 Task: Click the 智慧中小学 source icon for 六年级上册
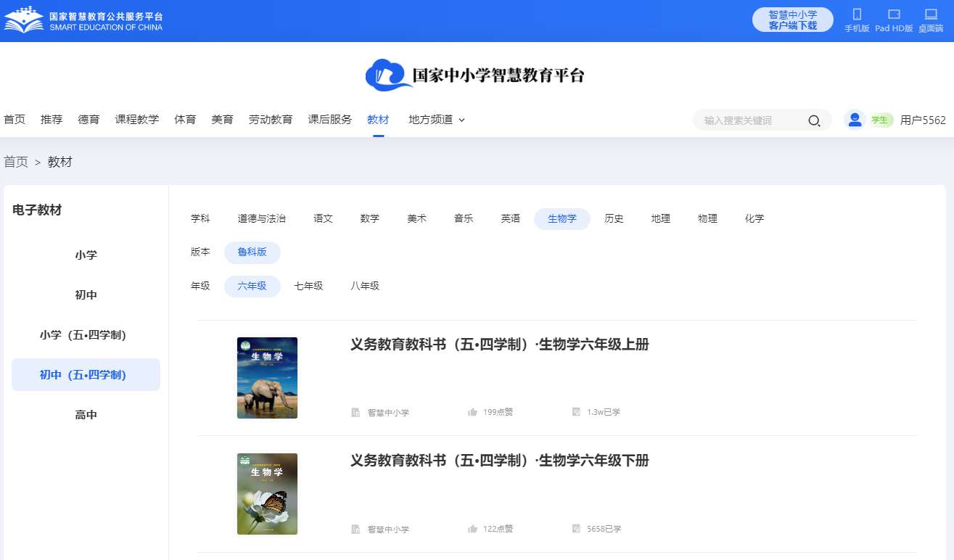click(x=355, y=413)
